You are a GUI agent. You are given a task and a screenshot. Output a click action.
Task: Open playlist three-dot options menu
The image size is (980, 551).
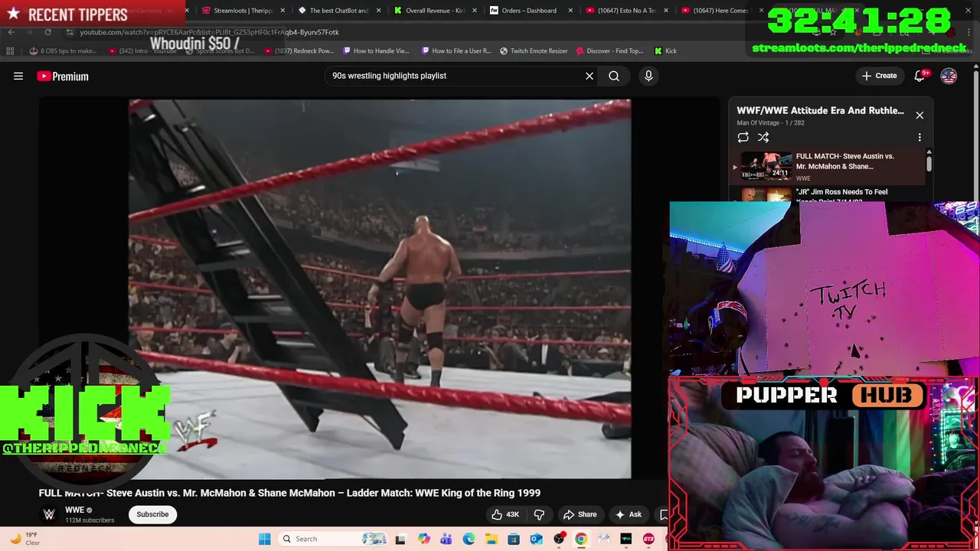[x=920, y=137]
